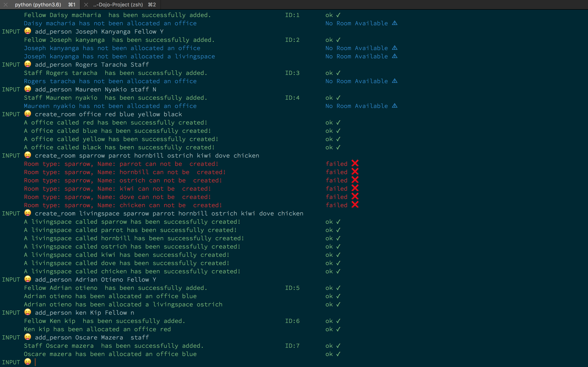
Task: Click the checkmark on office red created line
Action: (338, 123)
